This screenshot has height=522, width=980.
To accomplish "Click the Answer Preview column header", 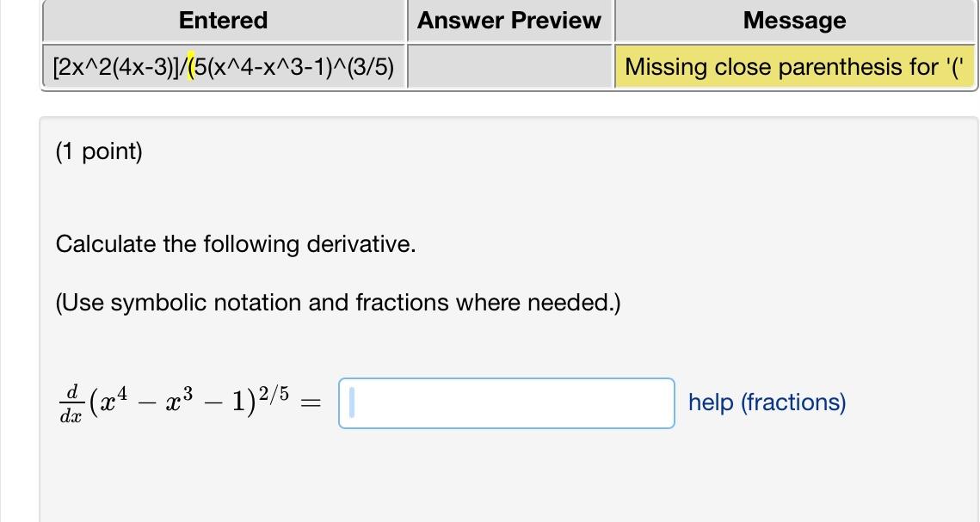I will [508, 21].
